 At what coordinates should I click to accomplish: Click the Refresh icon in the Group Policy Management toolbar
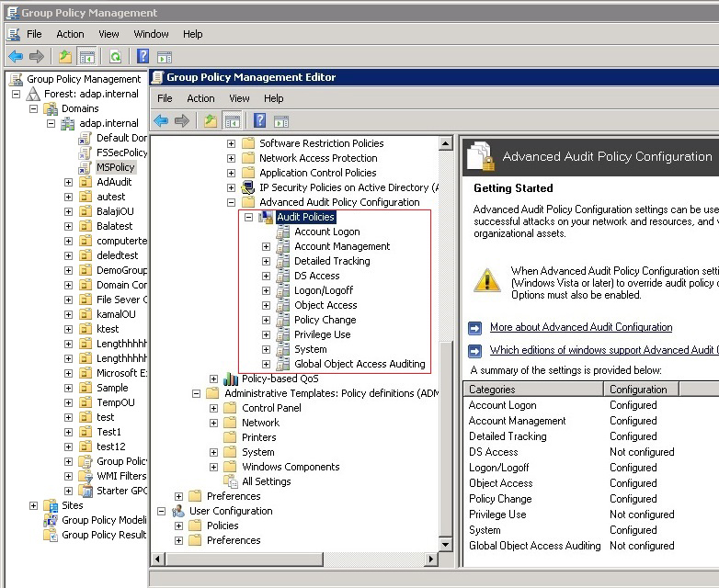(115, 56)
